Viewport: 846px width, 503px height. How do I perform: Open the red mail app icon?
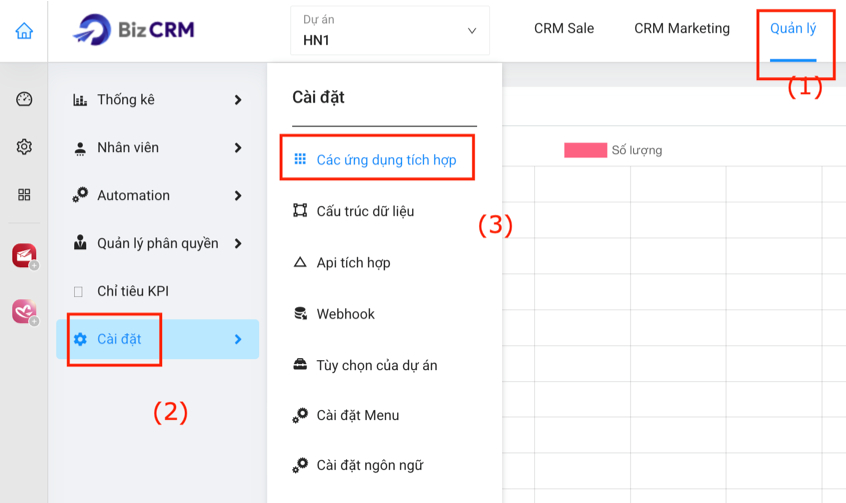click(24, 256)
